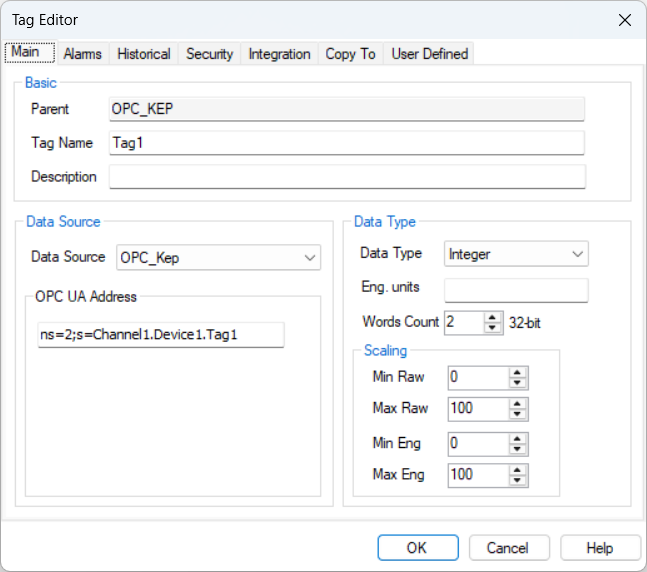Go to the Security tab
The width and height of the screenshot is (647, 572).
tap(209, 54)
